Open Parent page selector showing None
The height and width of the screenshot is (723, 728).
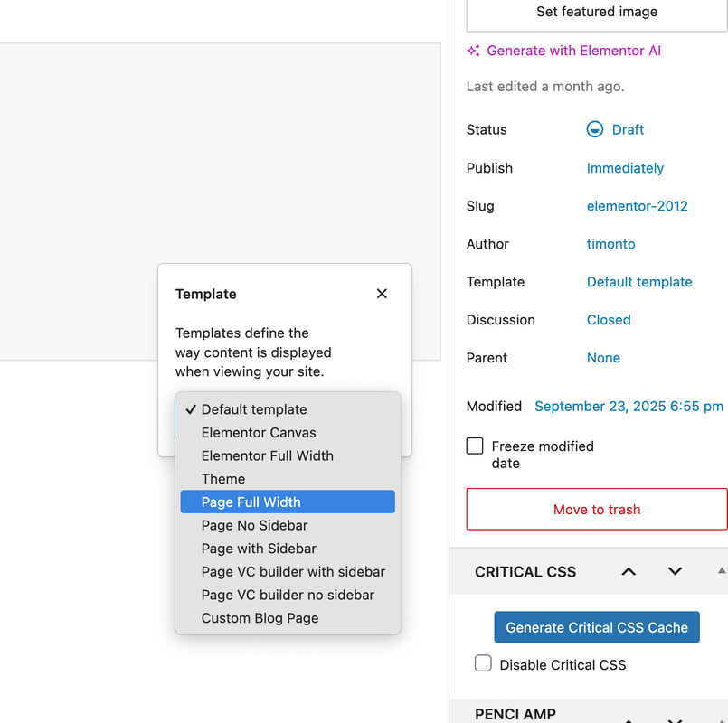(x=603, y=358)
